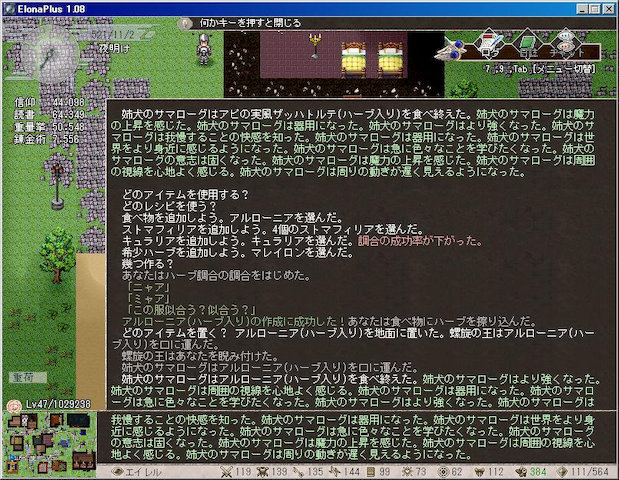Click the 錬金術 7.556 skill tracker entry
Viewport: 619px width, 480px height.
pos(47,139)
